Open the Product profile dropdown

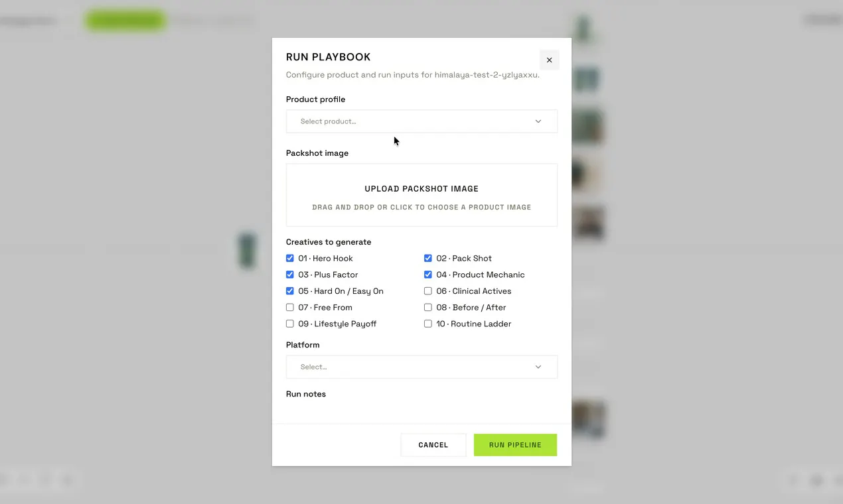421,121
